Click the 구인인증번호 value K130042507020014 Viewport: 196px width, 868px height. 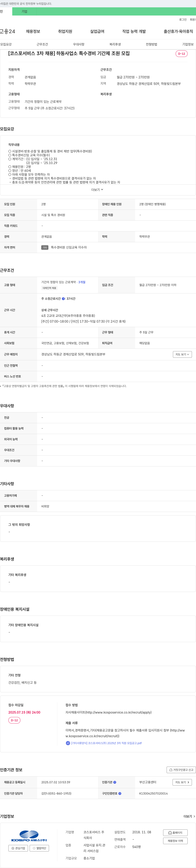click(154, 793)
